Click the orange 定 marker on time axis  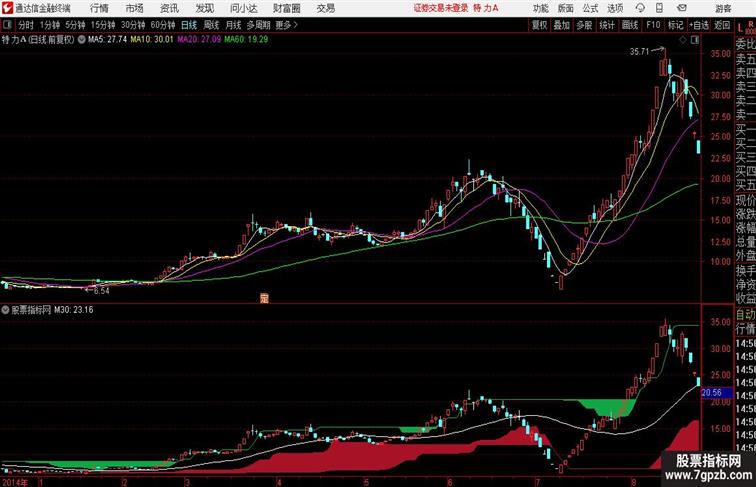coord(264,298)
